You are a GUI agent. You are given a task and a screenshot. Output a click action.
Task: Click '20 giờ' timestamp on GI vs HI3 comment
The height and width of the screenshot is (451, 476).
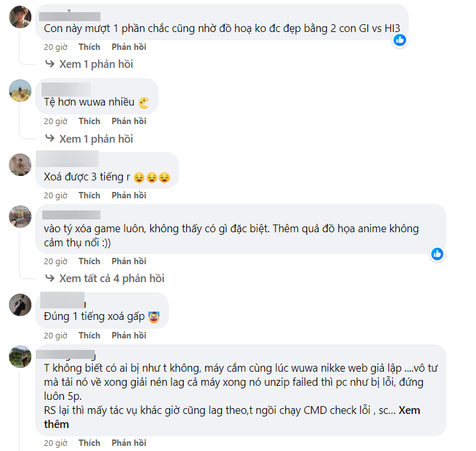point(55,47)
